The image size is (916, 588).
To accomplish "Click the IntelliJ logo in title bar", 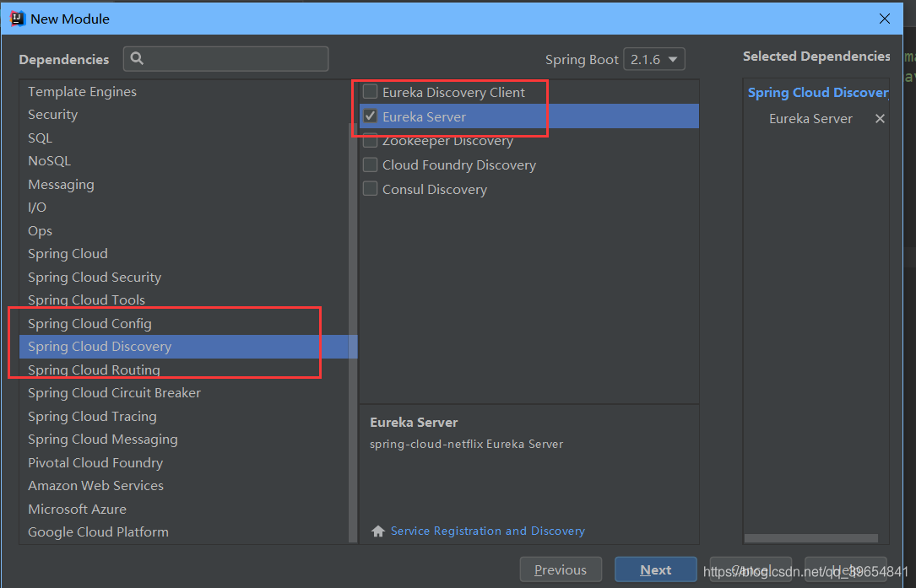I will (18, 18).
